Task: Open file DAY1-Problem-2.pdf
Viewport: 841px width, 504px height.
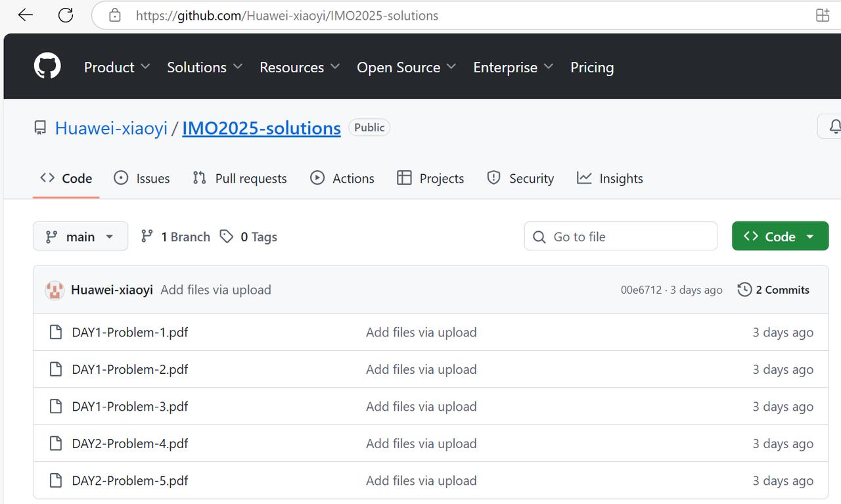Action: point(130,369)
